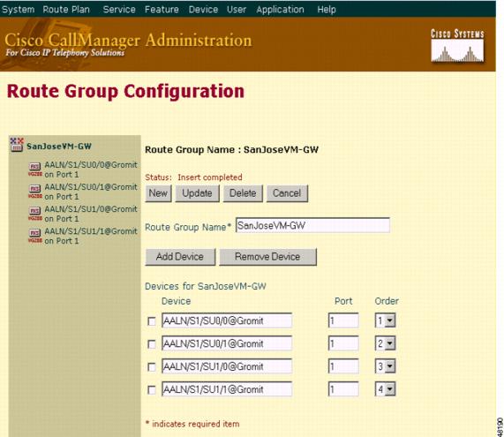Click the gateway icon beside AALN/S1/SU1/0@Gromit in the tree
Screen dimensions: 504x437
[x=34, y=214]
